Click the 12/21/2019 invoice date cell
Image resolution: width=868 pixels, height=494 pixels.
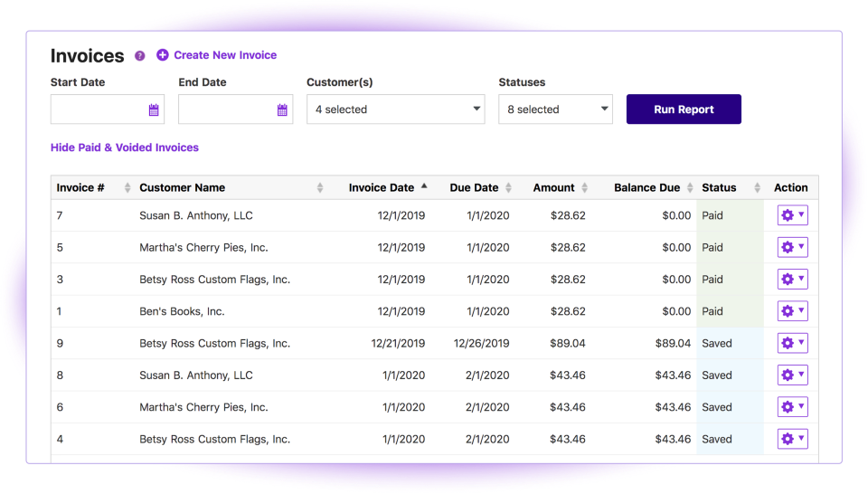pos(398,344)
